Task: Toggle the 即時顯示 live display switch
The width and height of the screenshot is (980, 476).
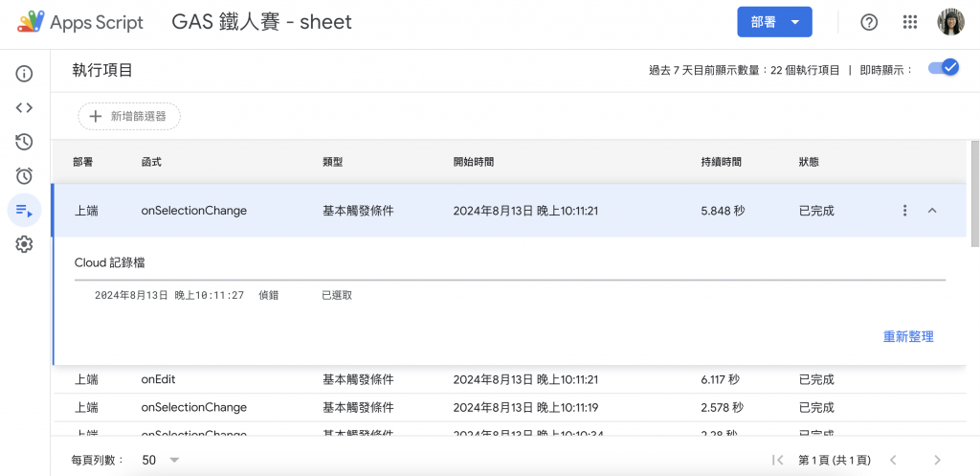Action: [x=944, y=69]
